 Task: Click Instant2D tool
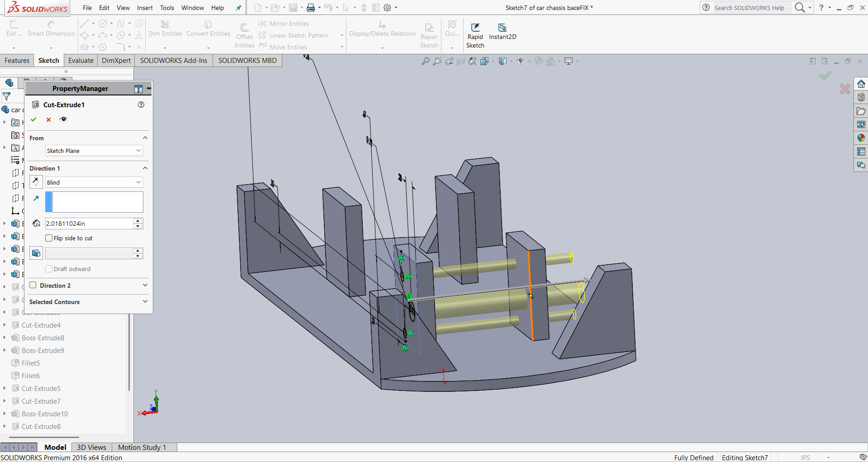click(x=503, y=32)
